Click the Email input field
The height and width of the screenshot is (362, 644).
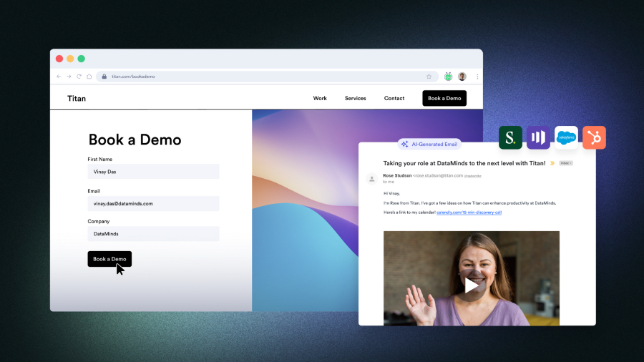click(x=153, y=204)
